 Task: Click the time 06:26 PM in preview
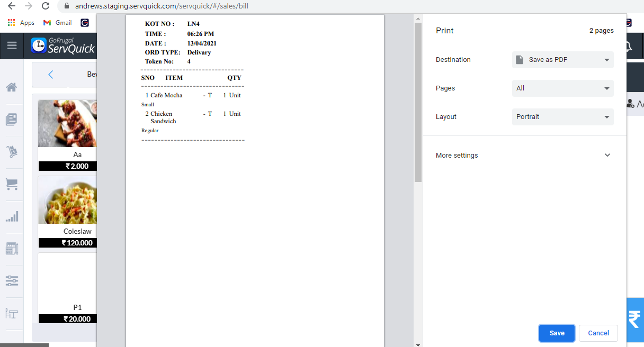(x=200, y=34)
